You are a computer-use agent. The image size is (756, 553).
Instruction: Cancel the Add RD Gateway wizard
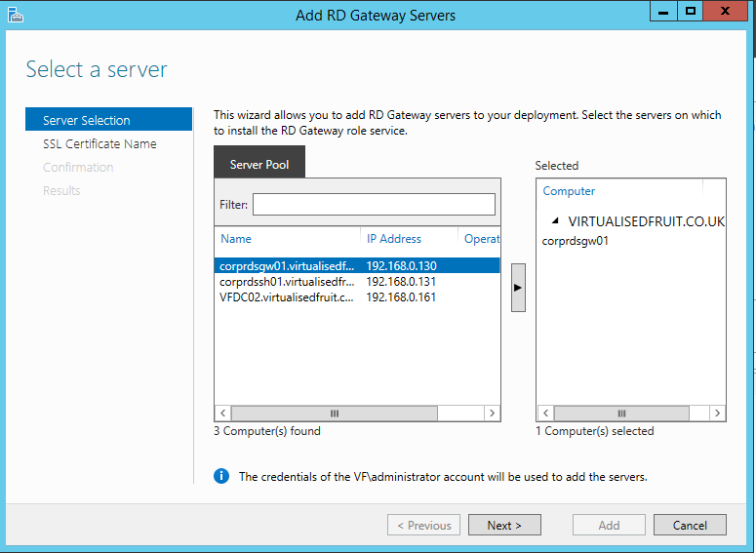pyautogui.click(x=689, y=525)
